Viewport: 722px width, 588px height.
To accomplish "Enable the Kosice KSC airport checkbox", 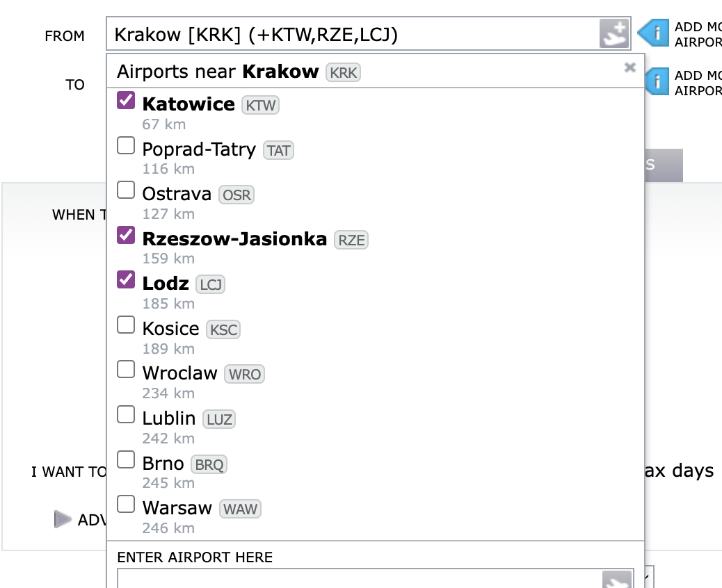I will (x=126, y=325).
